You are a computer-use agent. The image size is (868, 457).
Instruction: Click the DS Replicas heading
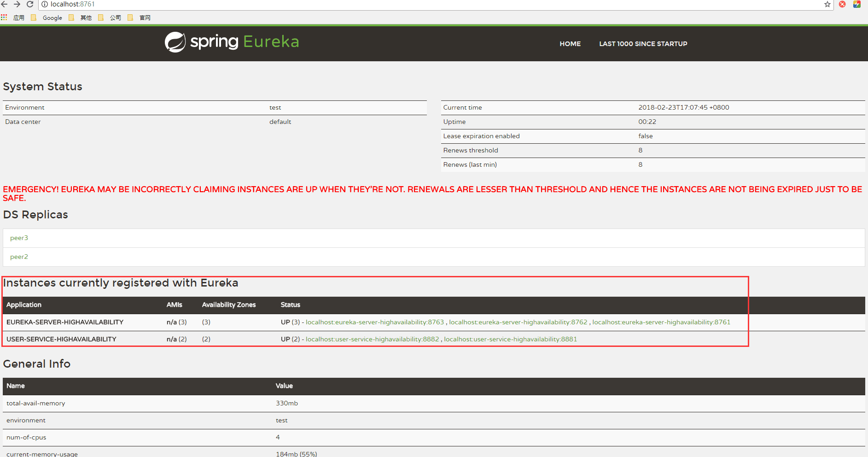[x=35, y=215]
